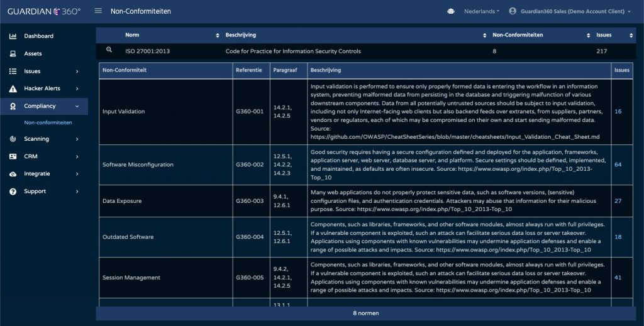Sort by the top Issues column arrows
The width and height of the screenshot is (644, 326).
pyautogui.click(x=631, y=36)
